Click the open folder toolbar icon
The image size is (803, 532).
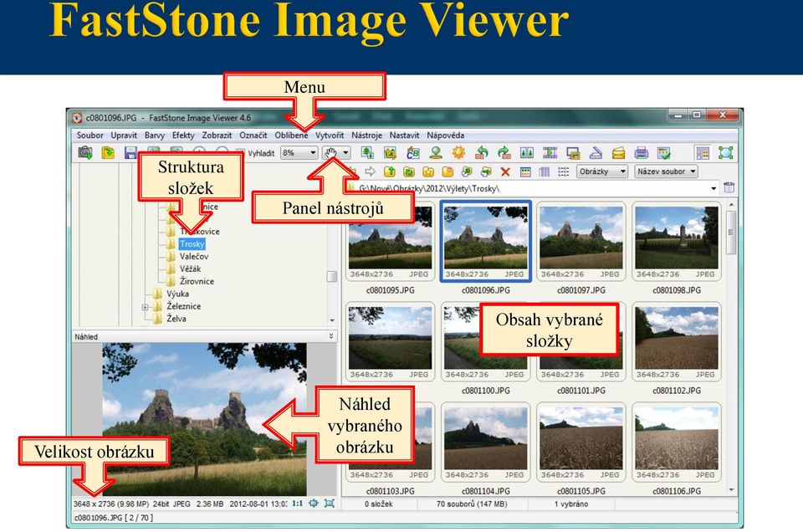coord(108,152)
